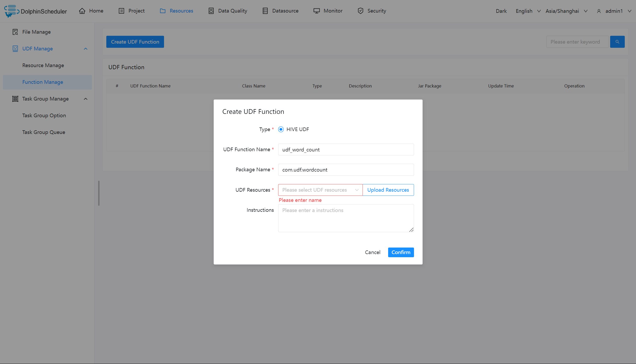This screenshot has width=636, height=364.
Task: Click the DolphinScheduler logo icon
Action: (x=11, y=11)
